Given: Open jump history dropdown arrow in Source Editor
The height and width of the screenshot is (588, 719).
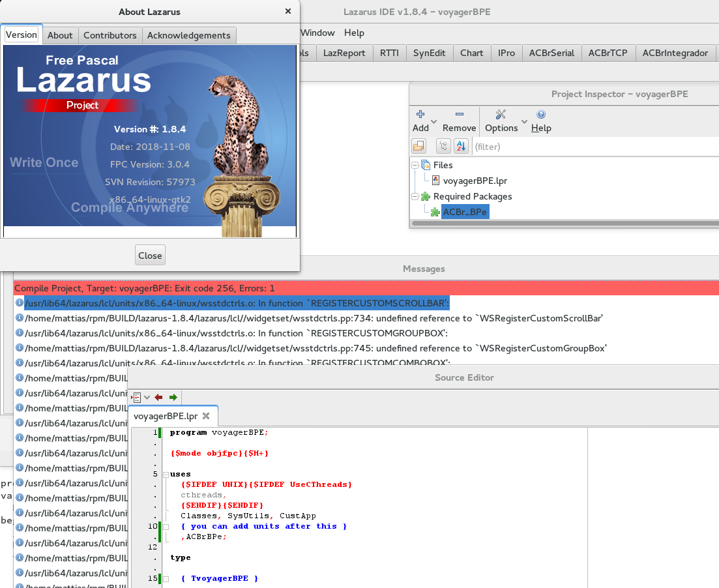Looking at the screenshot, I should click(147, 398).
